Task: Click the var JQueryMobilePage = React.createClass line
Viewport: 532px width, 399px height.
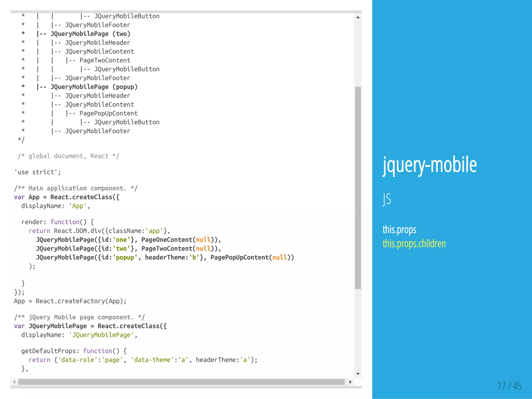Action: point(90,326)
